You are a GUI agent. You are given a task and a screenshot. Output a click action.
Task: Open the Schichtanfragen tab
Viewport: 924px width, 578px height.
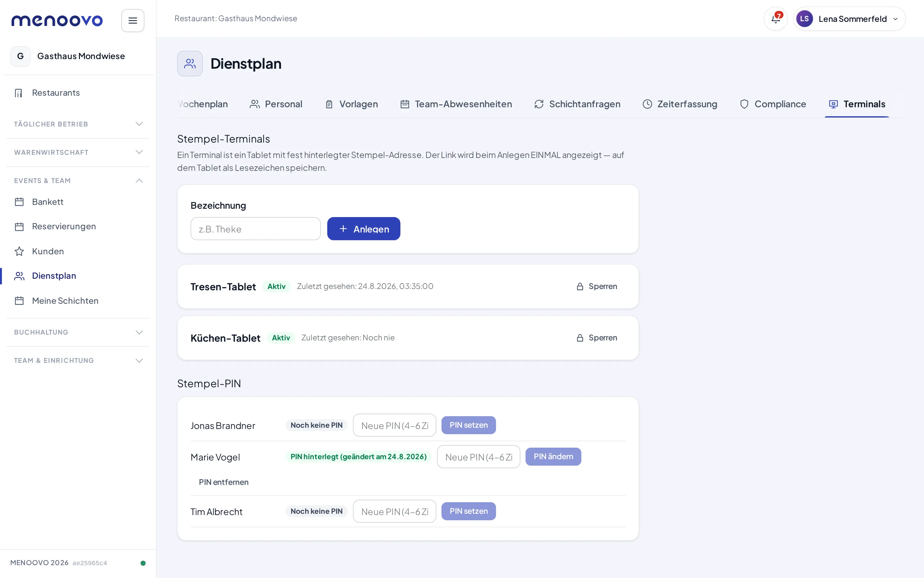tap(577, 104)
